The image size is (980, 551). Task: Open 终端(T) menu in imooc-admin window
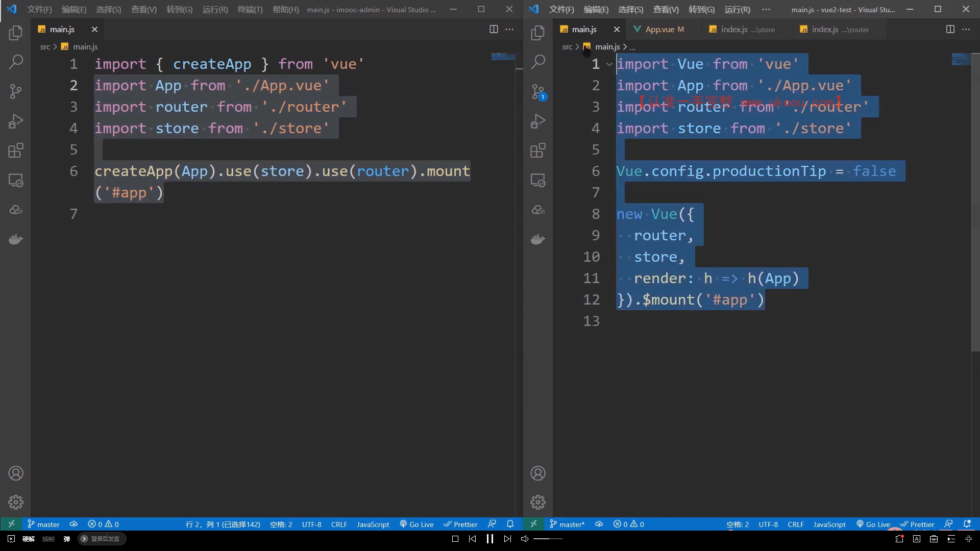pyautogui.click(x=250, y=9)
